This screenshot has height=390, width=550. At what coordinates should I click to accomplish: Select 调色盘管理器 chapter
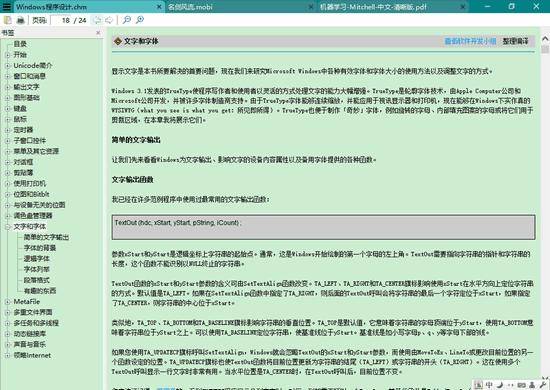[33, 216]
